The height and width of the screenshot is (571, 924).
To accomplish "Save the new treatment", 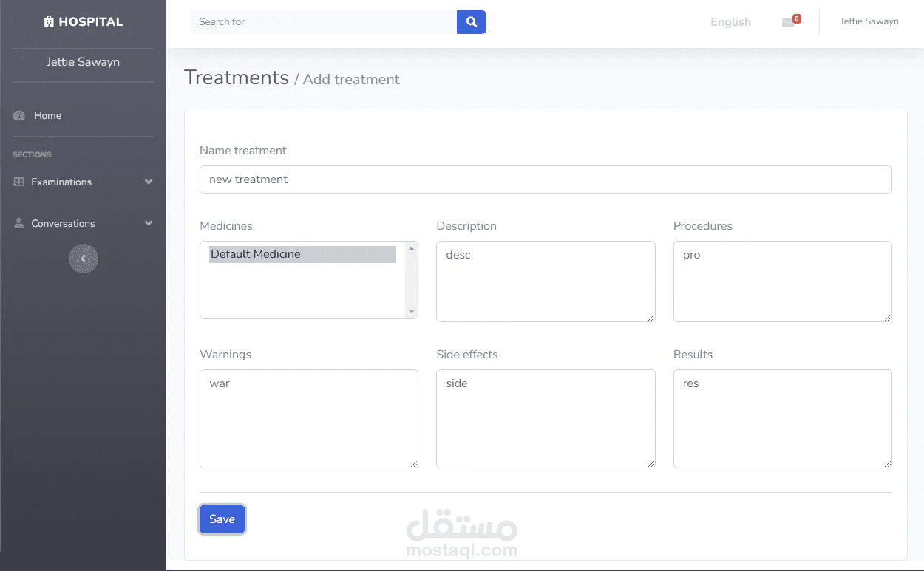I will coord(222,519).
